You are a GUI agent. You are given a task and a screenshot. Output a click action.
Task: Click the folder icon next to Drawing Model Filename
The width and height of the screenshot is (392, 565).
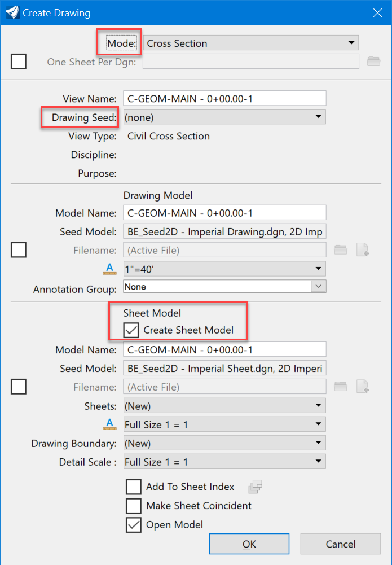point(341,249)
